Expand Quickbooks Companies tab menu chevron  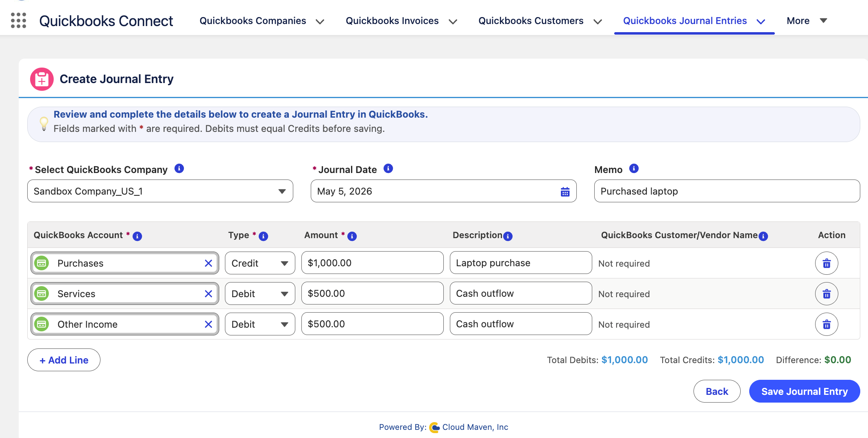pos(320,22)
